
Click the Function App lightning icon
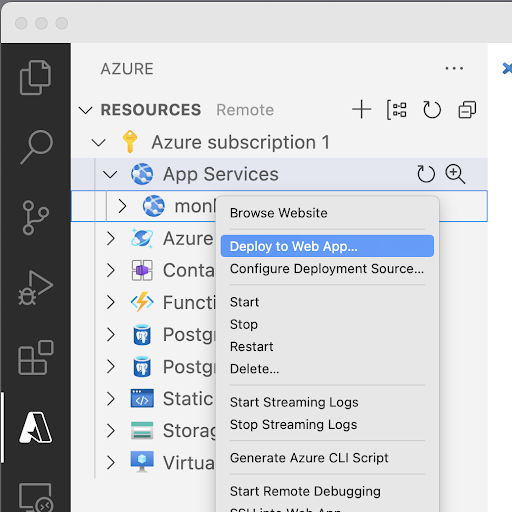coord(142,302)
